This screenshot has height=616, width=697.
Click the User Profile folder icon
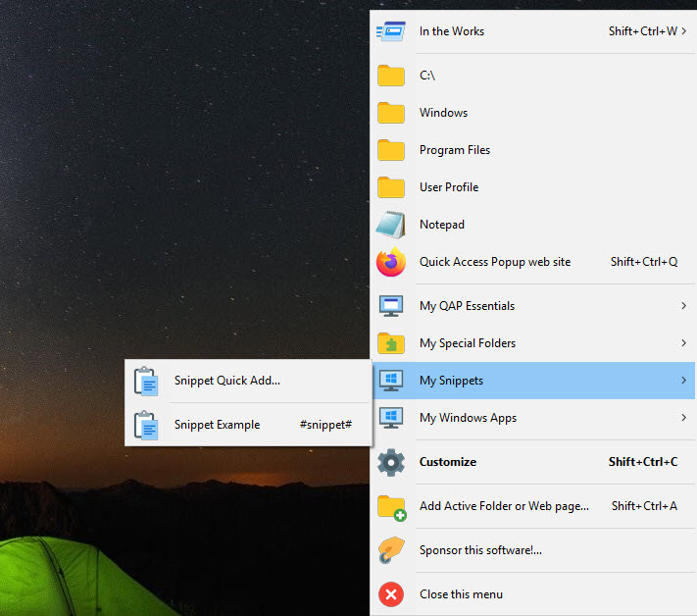391,187
